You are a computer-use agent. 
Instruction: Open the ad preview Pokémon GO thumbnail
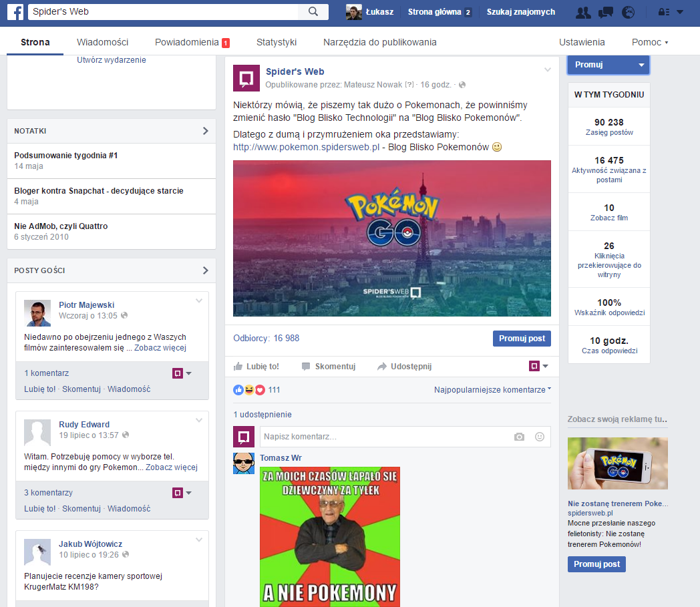pos(618,463)
